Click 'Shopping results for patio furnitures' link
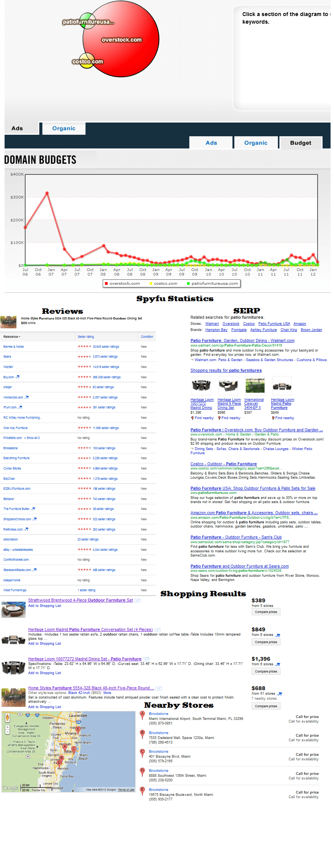The width and height of the screenshot is (334, 868). tap(226, 370)
